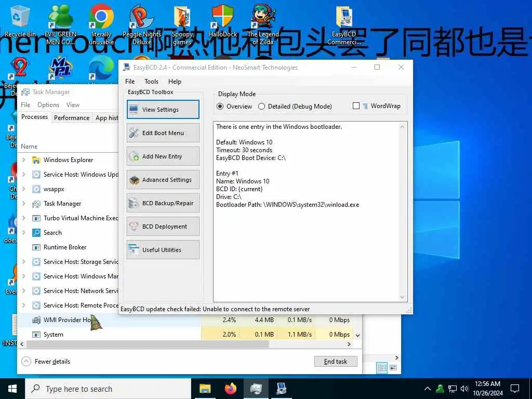Click the EasyBCD title bar icon
The width and height of the screenshot is (532, 399).
click(127, 67)
